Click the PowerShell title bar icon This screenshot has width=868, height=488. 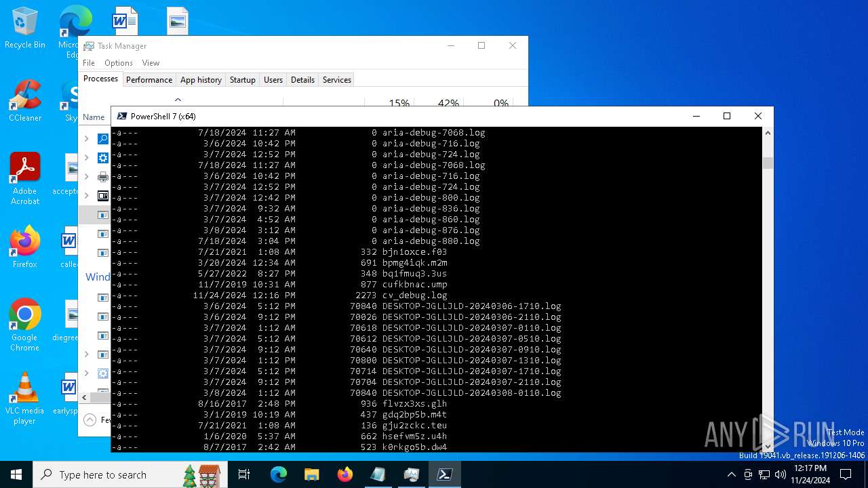pyautogui.click(x=122, y=116)
